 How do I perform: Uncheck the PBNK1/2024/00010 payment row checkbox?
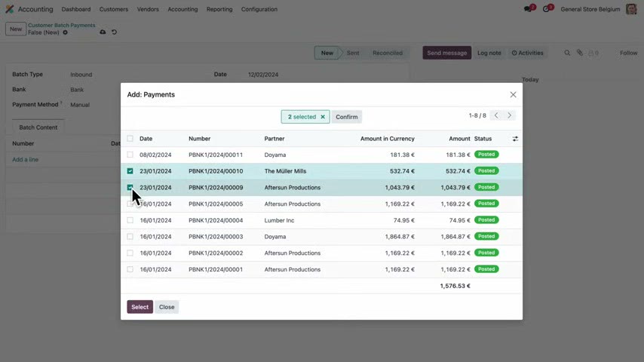coord(130,171)
